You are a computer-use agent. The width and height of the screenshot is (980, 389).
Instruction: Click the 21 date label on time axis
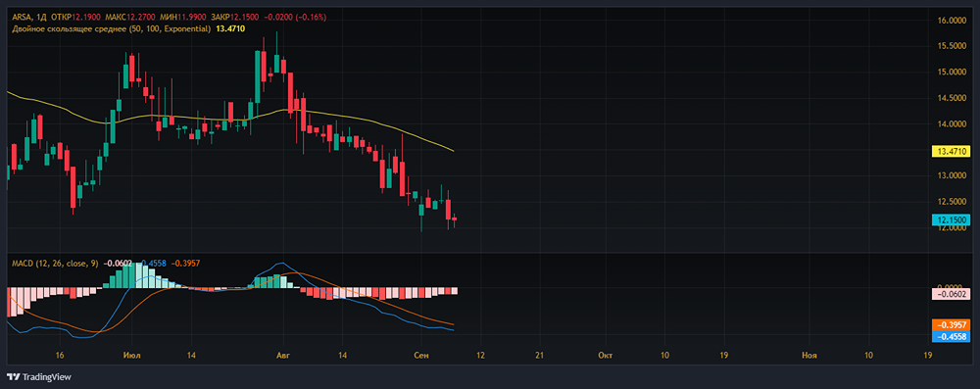(540, 356)
